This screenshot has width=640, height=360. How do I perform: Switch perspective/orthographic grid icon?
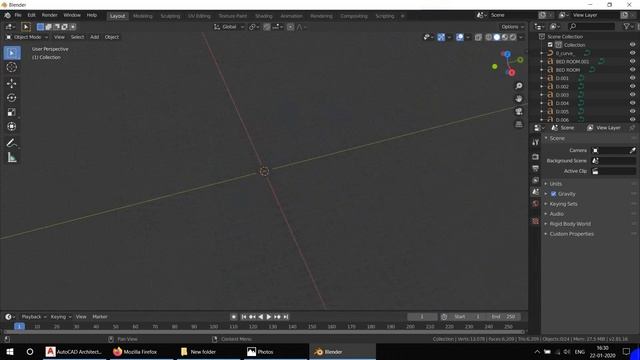(519, 124)
